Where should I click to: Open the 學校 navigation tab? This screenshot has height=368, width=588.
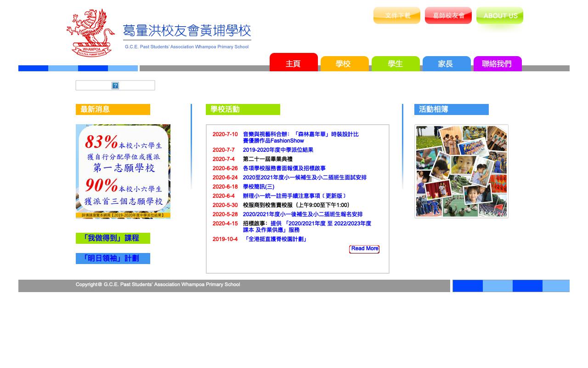(345, 64)
